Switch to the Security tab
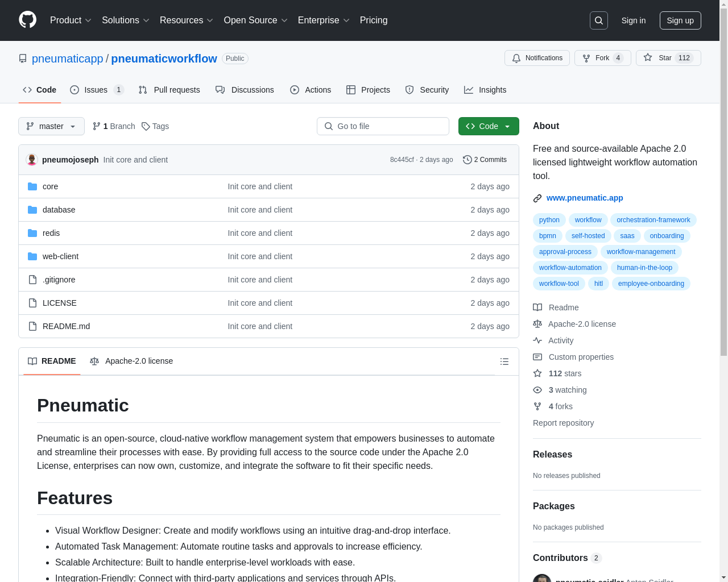The width and height of the screenshot is (728, 582). coord(427,90)
